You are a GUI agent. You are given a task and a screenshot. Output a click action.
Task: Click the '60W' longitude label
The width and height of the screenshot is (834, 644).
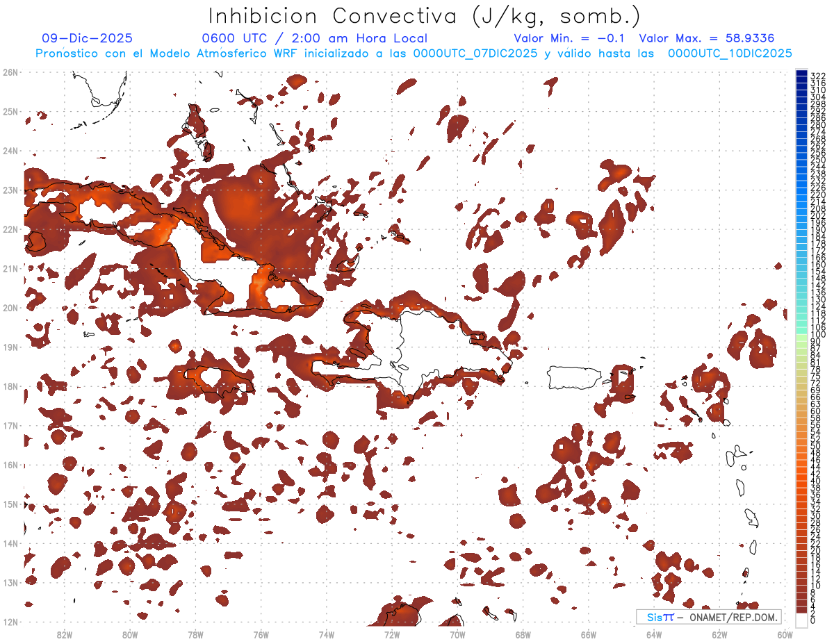pos(785,634)
